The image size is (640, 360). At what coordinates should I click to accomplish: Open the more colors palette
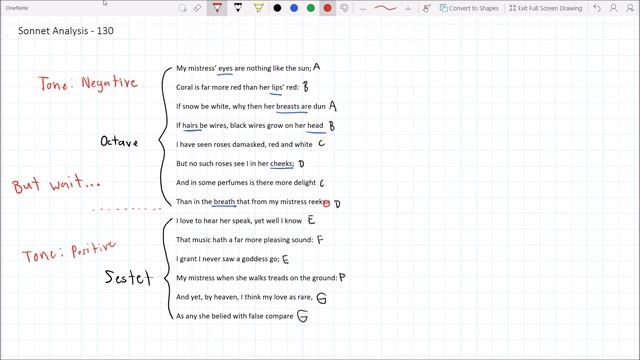(344, 8)
